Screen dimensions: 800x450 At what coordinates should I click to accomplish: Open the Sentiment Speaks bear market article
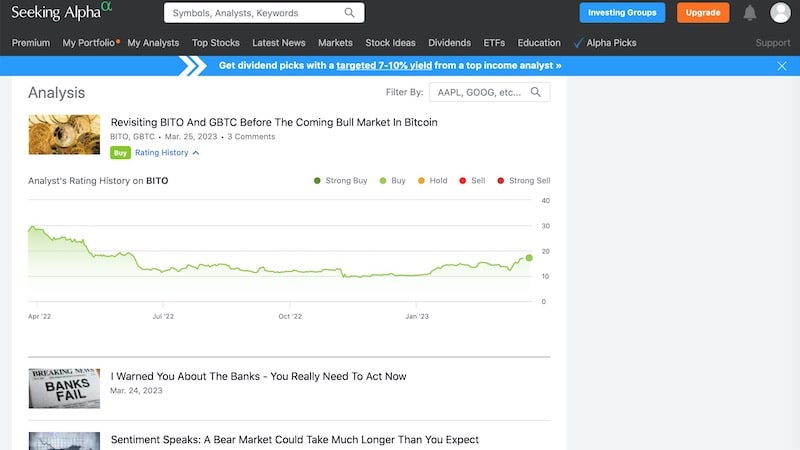pos(294,440)
